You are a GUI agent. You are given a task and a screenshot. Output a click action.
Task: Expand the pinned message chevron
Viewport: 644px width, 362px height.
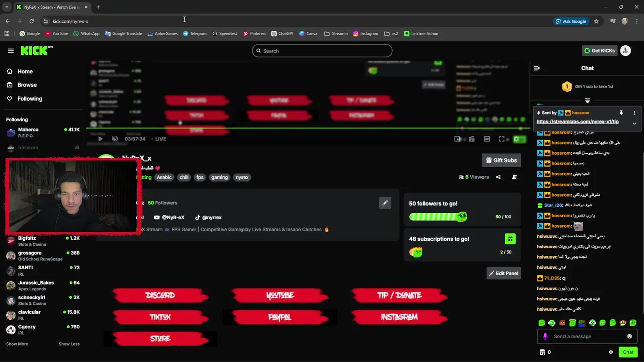[634, 123]
